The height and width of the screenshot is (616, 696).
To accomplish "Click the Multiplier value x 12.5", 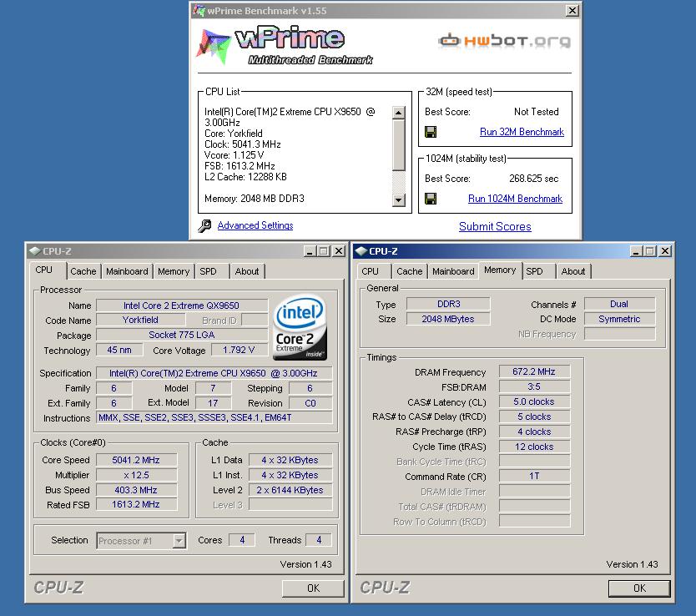I will (x=136, y=475).
